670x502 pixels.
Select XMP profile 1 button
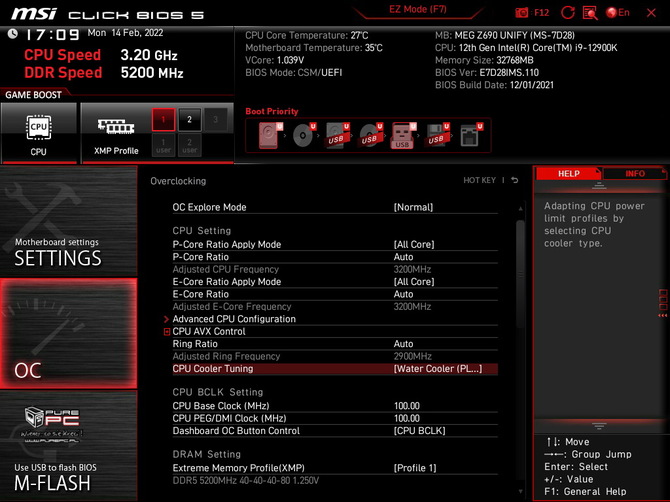[163, 120]
